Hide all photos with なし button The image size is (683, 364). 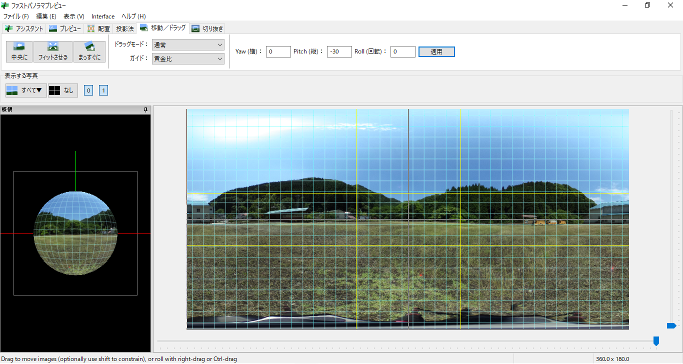click(63, 90)
